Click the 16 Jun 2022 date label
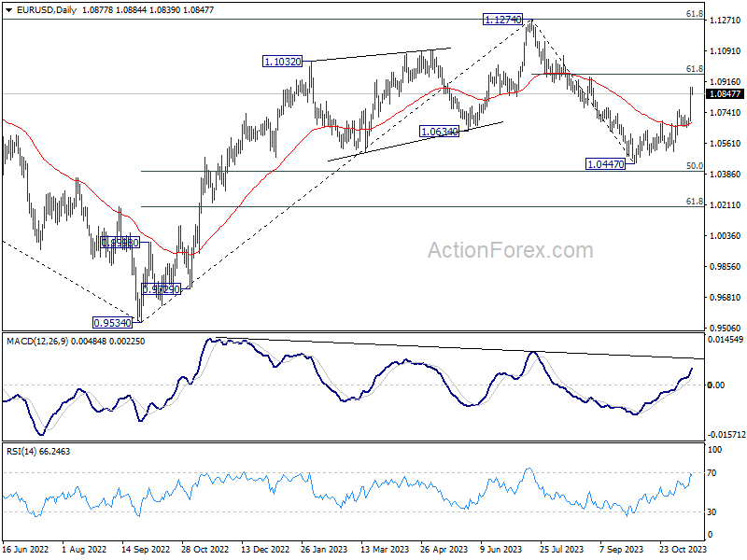 pos(26,549)
